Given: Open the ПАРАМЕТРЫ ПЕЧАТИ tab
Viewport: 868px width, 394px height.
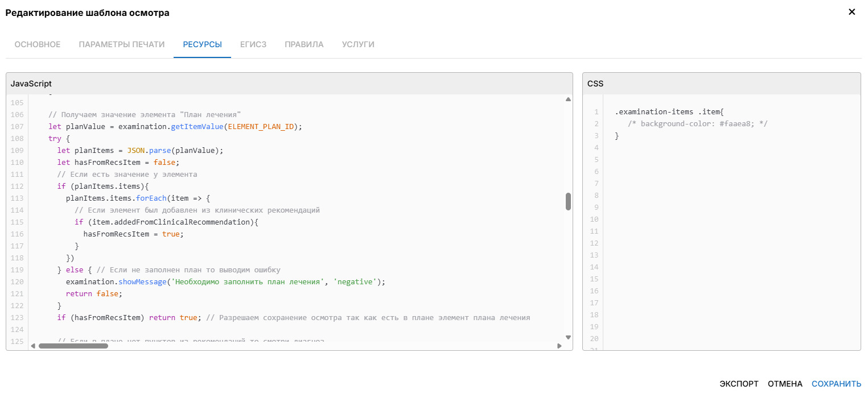Looking at the screenshot, I should pos(122,44).
